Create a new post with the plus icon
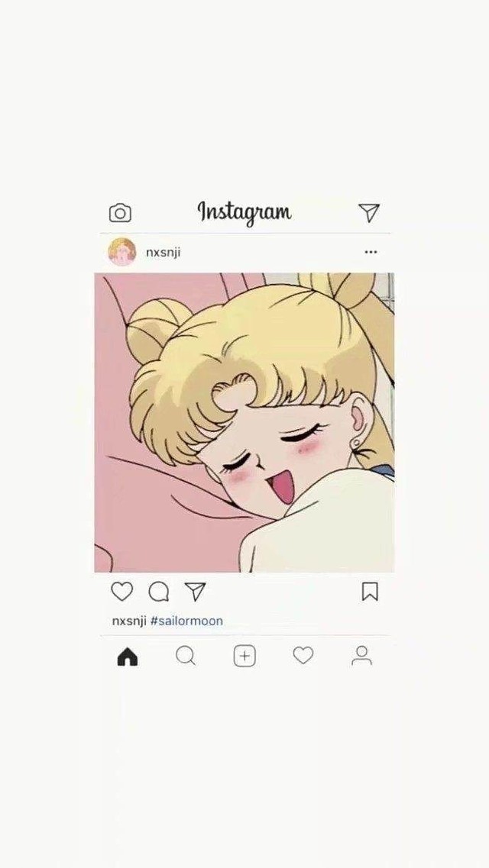 point(244,657)
